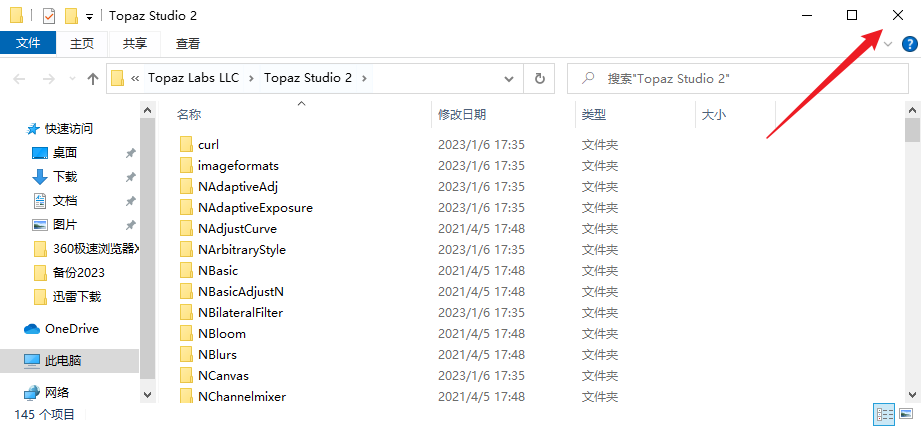Expand the ribbon with the chevron
Image resolution: width=921 pixels, height=427 pixels.
coord(888,44)
